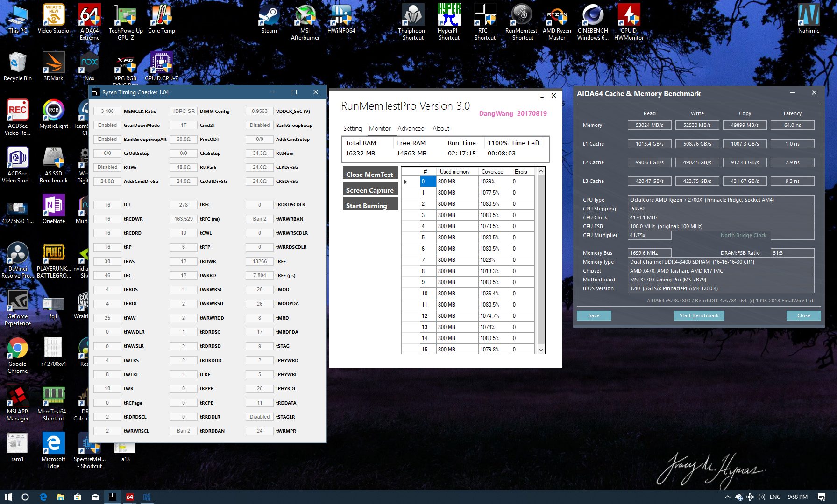Launch Core Temp desktop icon
Image resolution: width=837 pixels, height=504 pixels.
click(x=161, y=19)
